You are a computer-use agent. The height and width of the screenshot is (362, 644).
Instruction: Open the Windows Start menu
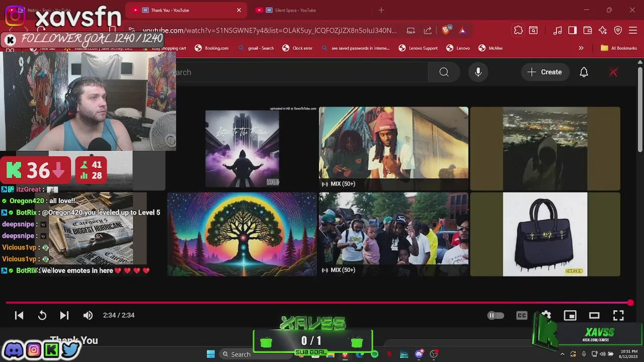tap(211, 354)
